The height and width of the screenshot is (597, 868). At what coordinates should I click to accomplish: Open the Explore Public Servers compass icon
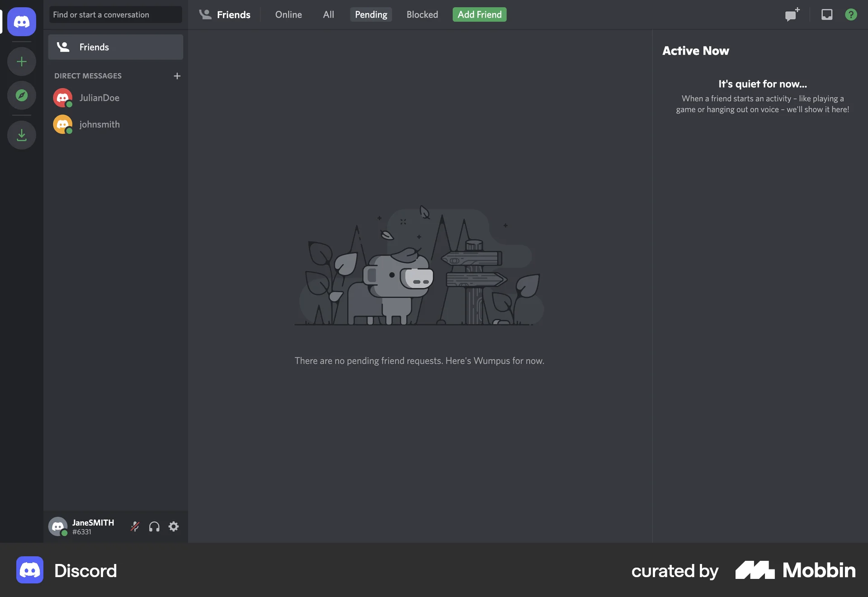click(21, 95)
